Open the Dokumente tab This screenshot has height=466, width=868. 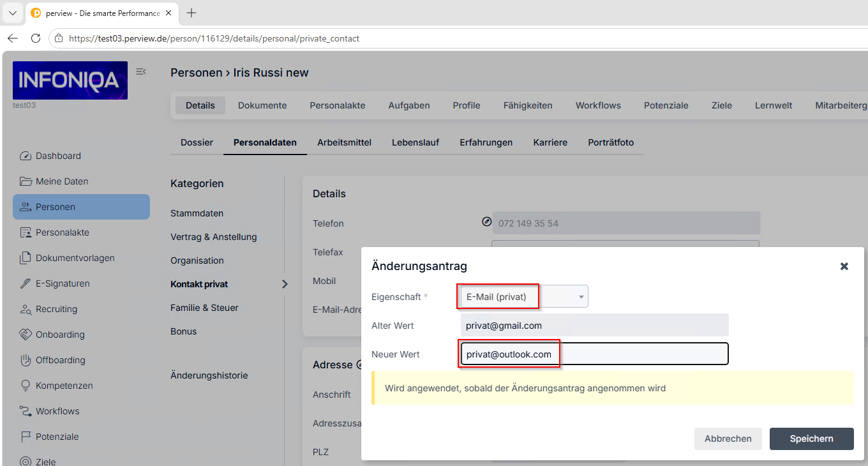tap(262, 105)
